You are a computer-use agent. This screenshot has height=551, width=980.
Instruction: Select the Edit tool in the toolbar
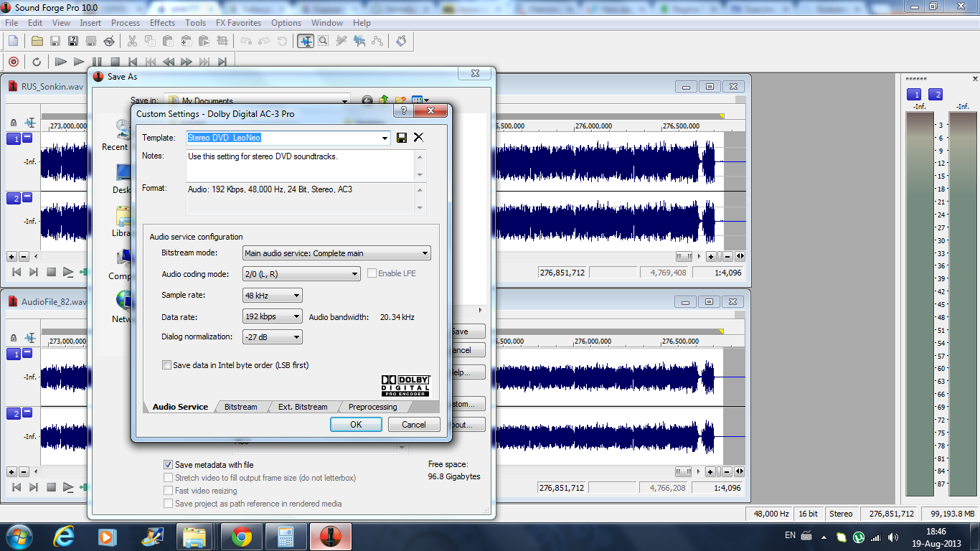click(x=306, y=41)
